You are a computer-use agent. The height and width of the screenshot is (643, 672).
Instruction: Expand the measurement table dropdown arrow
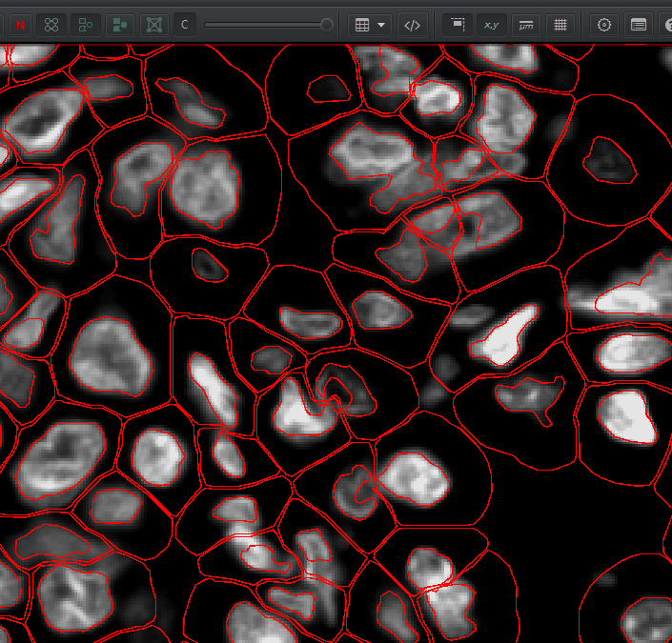pos(381,25)
